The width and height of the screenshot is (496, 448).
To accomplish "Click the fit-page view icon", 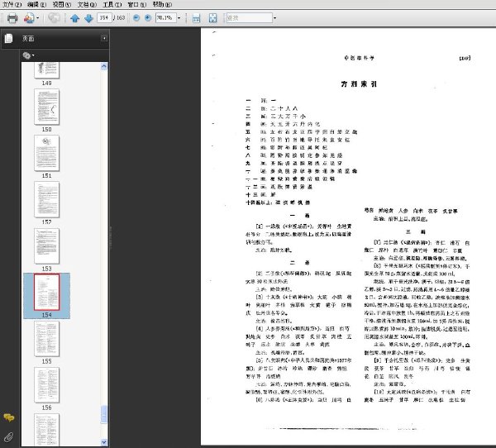I will 212,17.
